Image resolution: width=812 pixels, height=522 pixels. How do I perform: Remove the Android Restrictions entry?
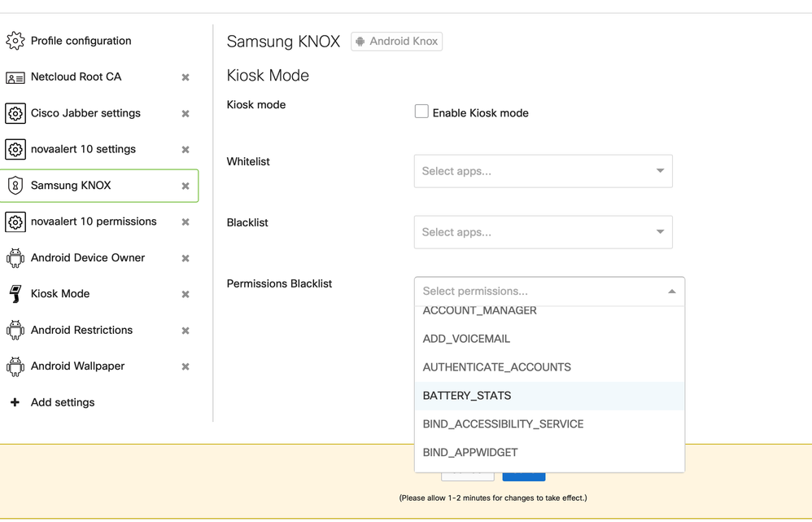pos(186,330)
